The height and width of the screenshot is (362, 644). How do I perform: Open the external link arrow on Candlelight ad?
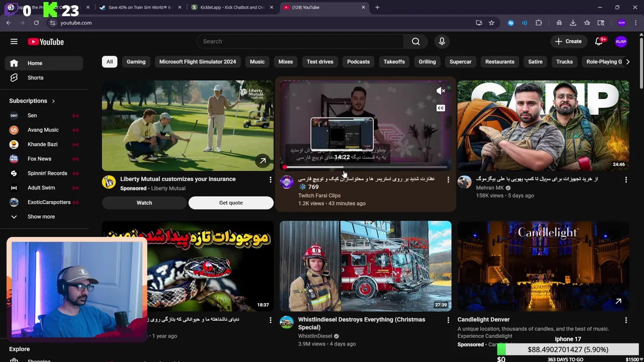pos(618,301)
